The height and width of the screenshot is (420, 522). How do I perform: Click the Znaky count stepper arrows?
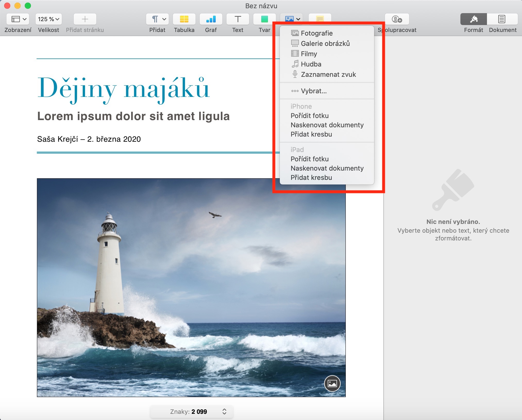coord(224,411)
